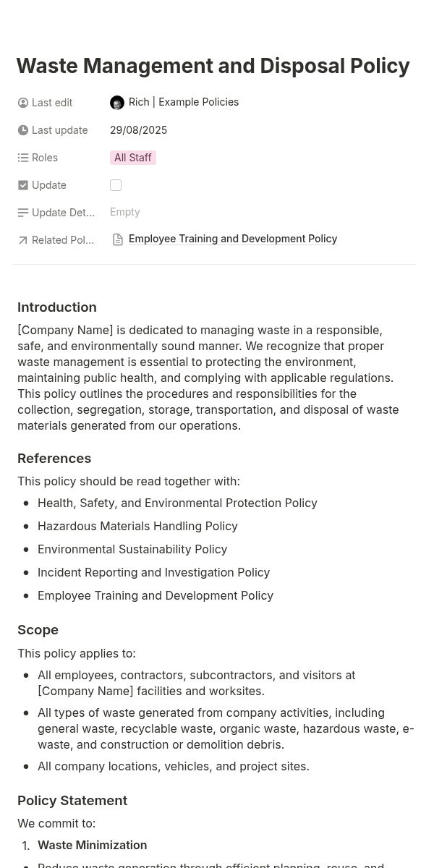Click the Introduction heading
The width and height of the screenshot is (434, 868).
(x=57, y=307)
